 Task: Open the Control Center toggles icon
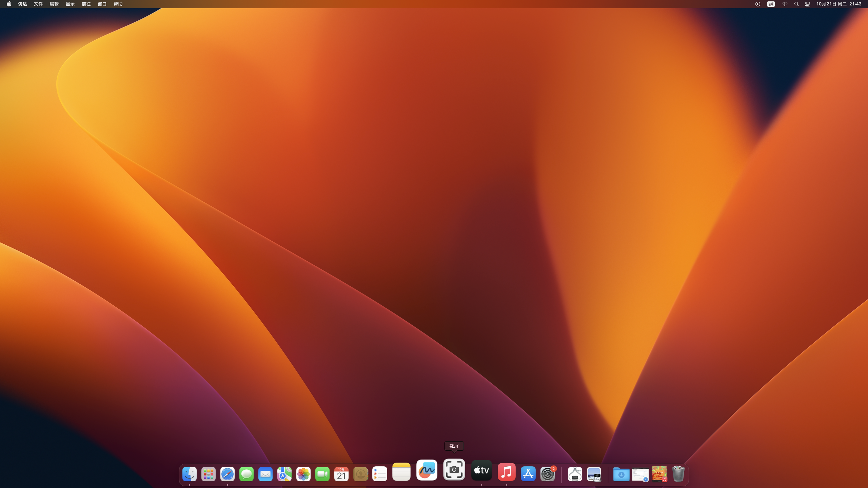point(808,4)
